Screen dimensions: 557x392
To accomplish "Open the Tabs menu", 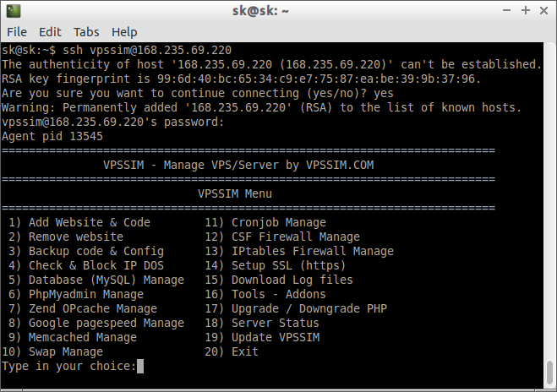I will [86, 32].
